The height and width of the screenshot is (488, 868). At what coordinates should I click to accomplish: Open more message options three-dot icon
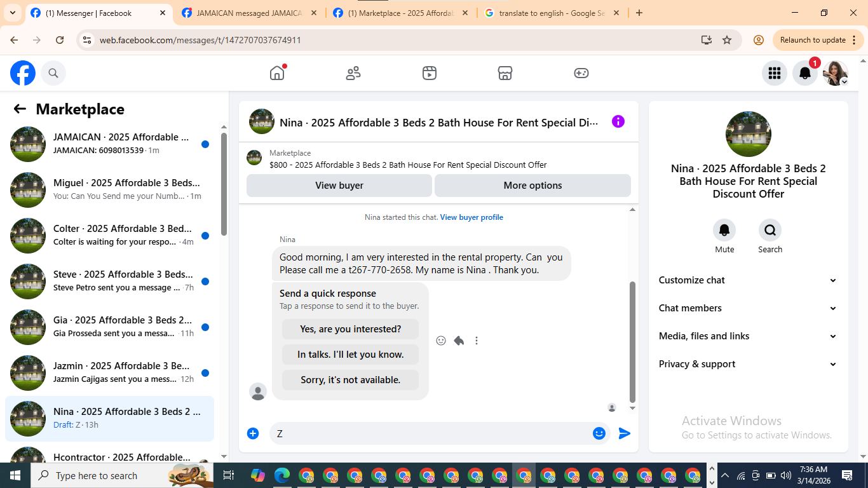tap(477, 341)
